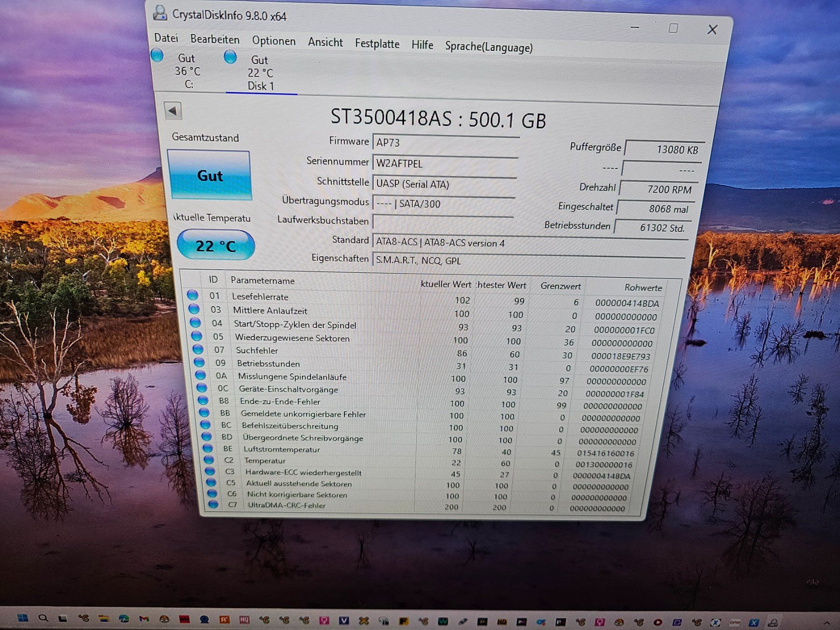This screenshot has width=840, height=630.
Task: Click the blue health circle for drive C:
Action: 157,56
